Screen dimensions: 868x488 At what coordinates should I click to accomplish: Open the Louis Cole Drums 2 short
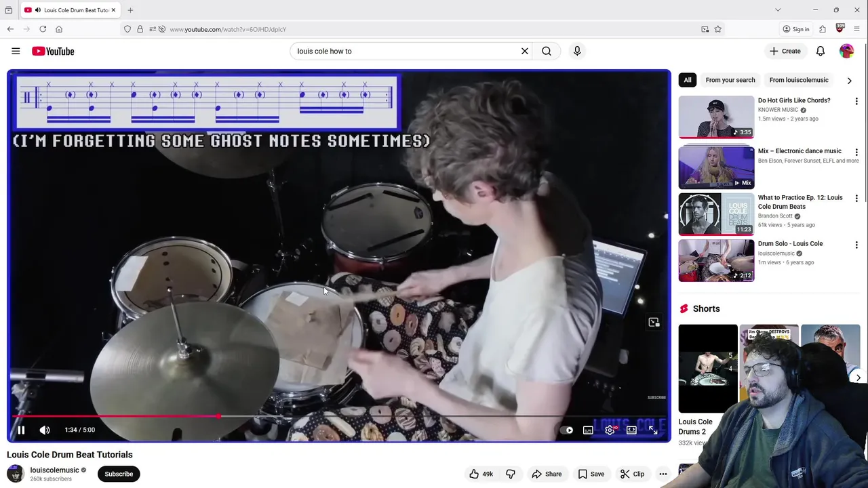click(707, 368)
